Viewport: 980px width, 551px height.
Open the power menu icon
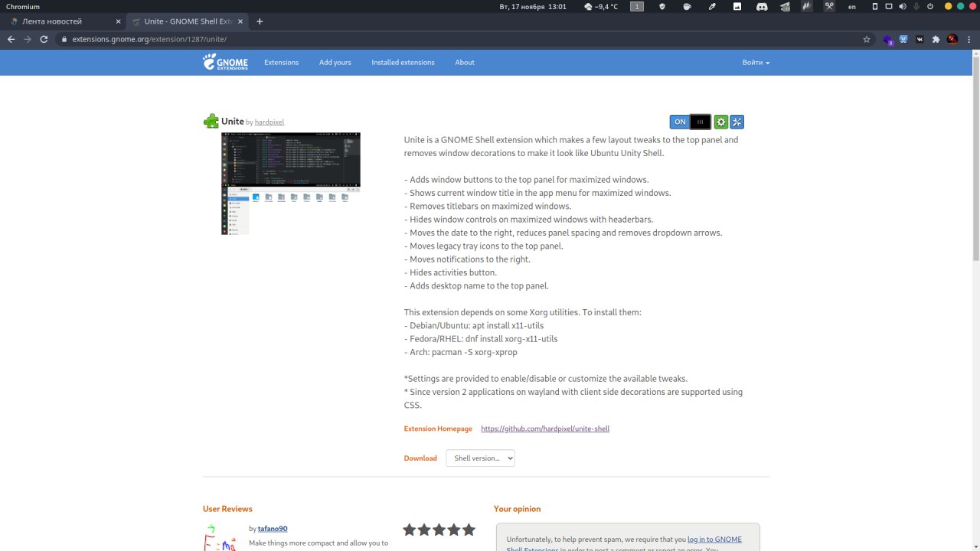[x=930, y=6]
